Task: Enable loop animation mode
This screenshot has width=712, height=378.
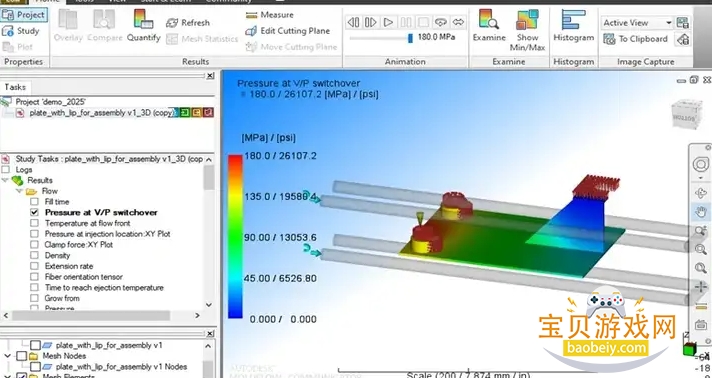Action: point(440,22)
